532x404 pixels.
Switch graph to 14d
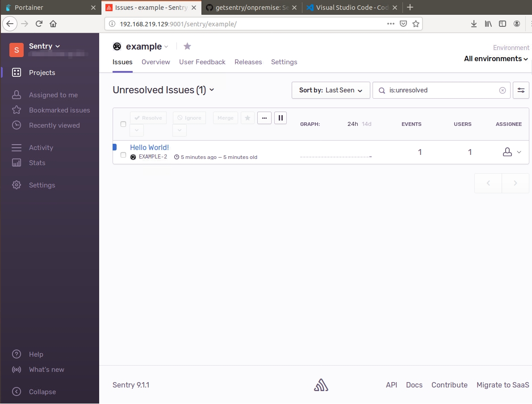click(366, 124)
